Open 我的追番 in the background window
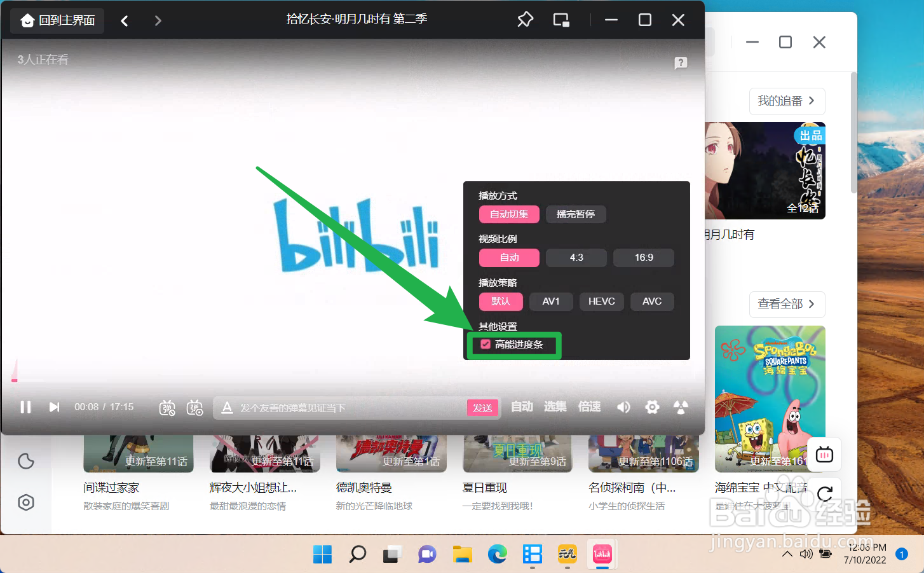Screen dimensions: 924x573 (787, 101)
